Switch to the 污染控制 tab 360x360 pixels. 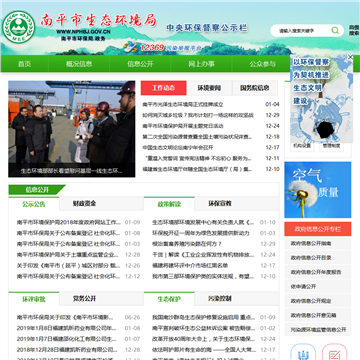[220, 299]
